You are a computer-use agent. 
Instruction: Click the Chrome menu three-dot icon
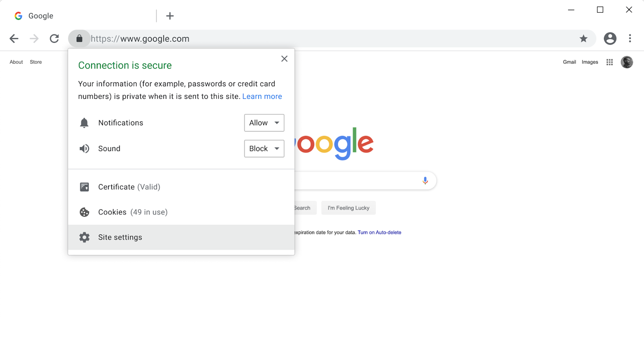point(630,39)
